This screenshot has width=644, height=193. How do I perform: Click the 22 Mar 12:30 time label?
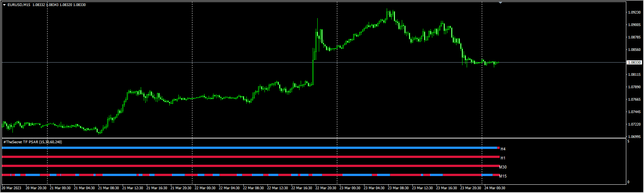[x=277, y=188]
